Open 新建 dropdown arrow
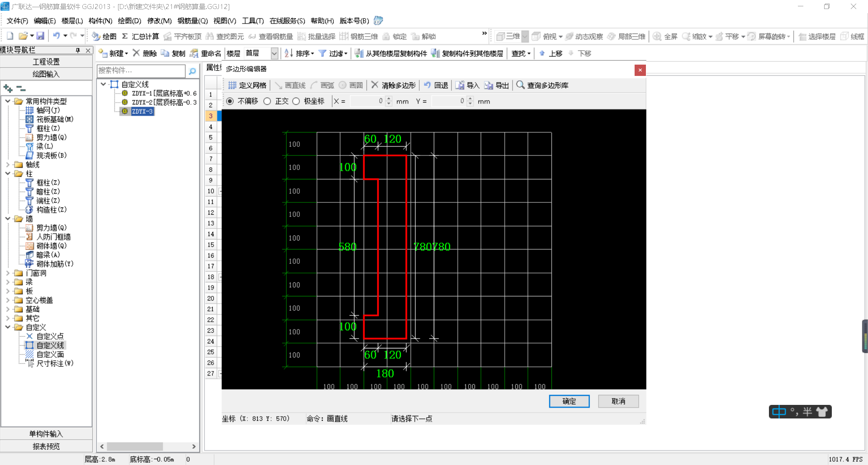This screenshot has width=868, height=465. (x=127, y=53)
